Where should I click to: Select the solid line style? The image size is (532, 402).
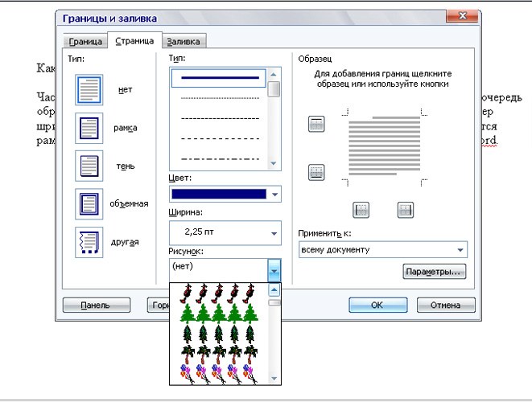tap(219, 78)
